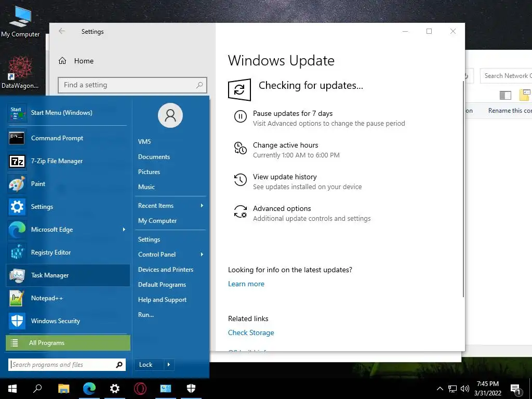Screen dimensions: 532x399
Task: Go back with Settings back arrow
Action: click(61, 31)
